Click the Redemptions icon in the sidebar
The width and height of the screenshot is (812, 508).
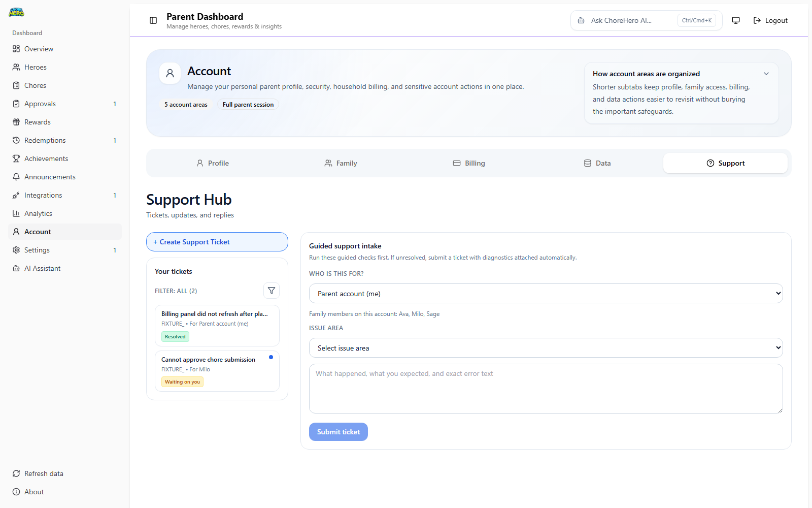pos(16,140)
